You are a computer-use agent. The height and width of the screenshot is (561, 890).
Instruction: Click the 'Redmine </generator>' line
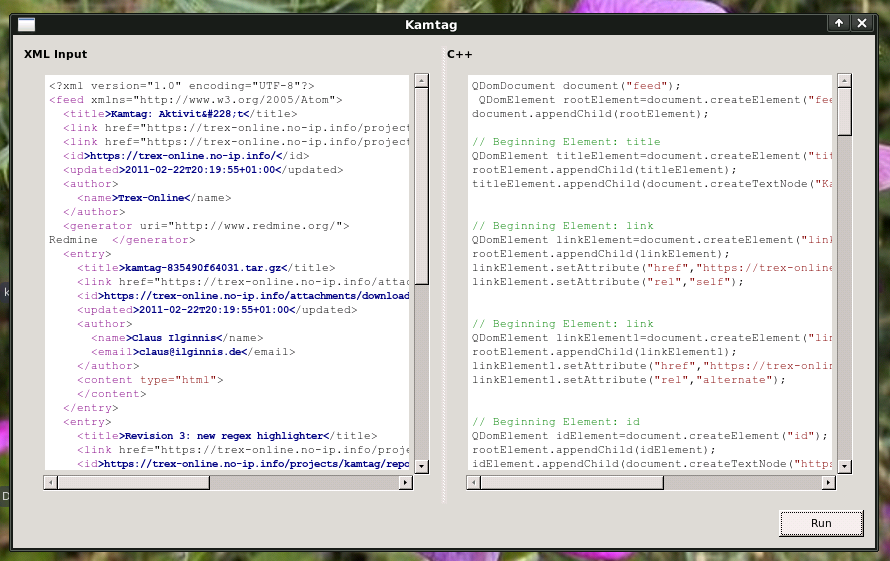click(x=122, y=240)
